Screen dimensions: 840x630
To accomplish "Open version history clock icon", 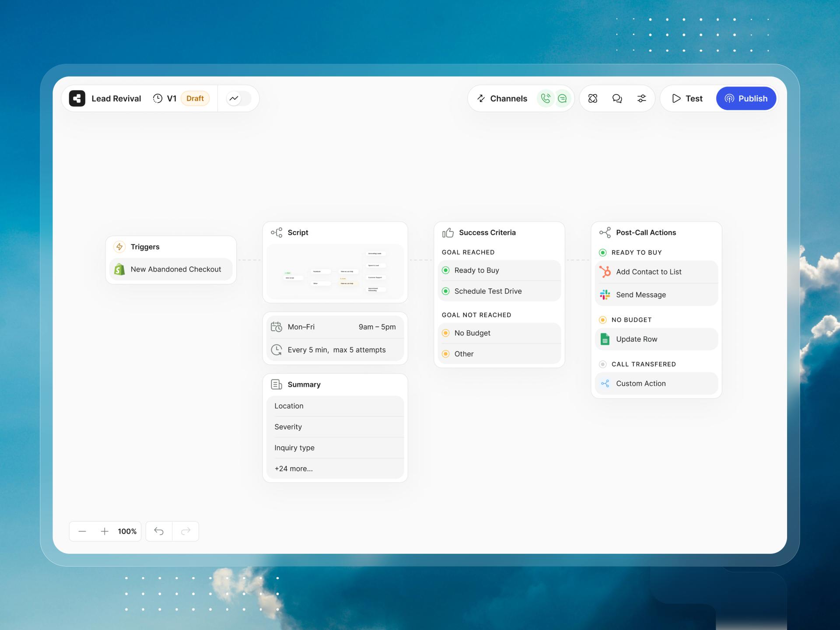I will pos(157,98).
